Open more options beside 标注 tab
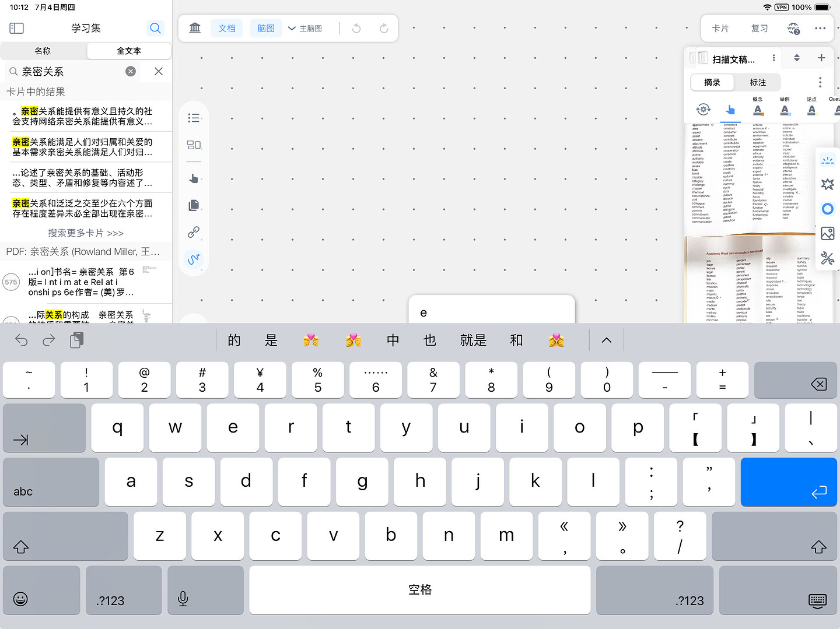Image resolution: width=840 pixels, height=629 pixels. pyautogui.click(x=820, y=82)
